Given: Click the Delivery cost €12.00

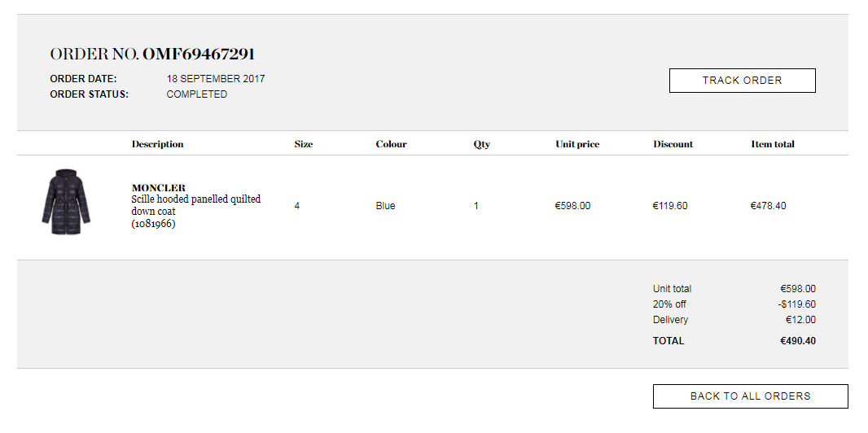Looking at the screenshot, I should [x=800, y=320].
